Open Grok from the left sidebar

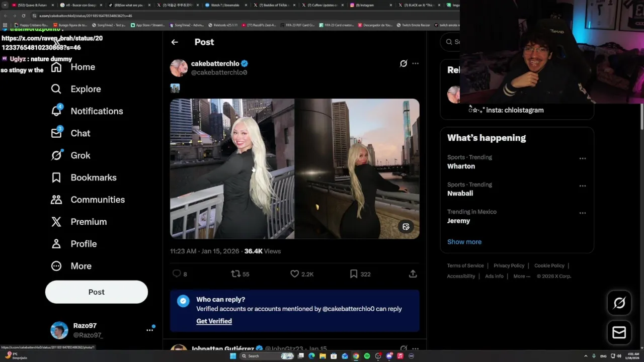point(70,155)
